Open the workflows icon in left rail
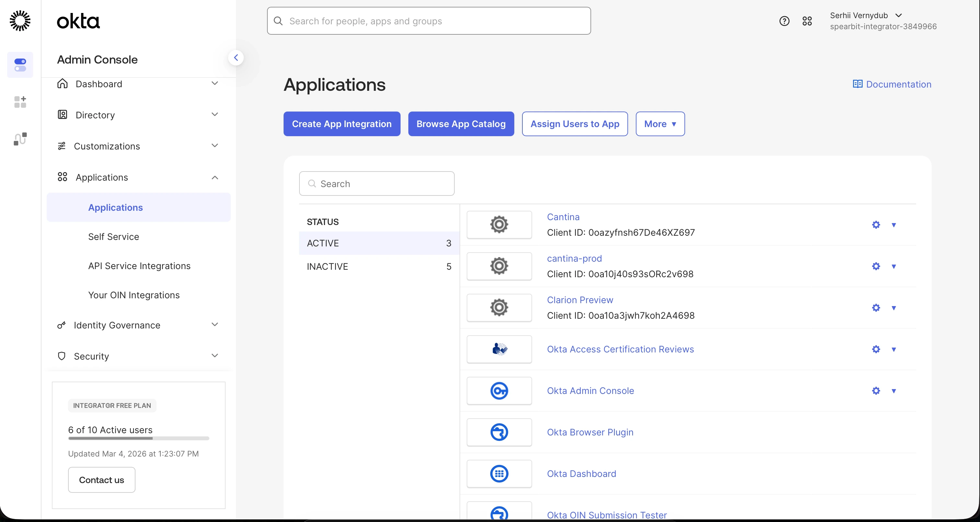 click(20, 139)
